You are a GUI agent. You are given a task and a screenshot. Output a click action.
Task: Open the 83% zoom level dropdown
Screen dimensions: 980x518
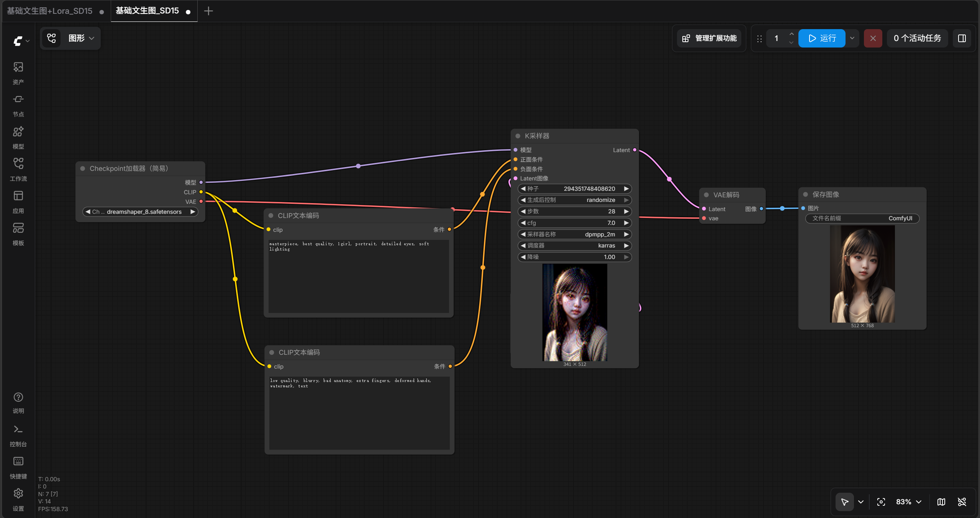click(909, 502)
